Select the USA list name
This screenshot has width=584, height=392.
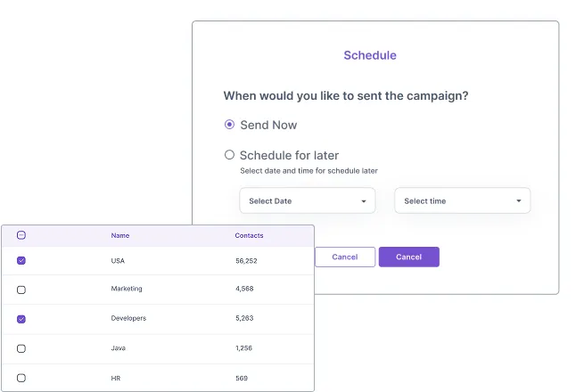tap(118, 260)
